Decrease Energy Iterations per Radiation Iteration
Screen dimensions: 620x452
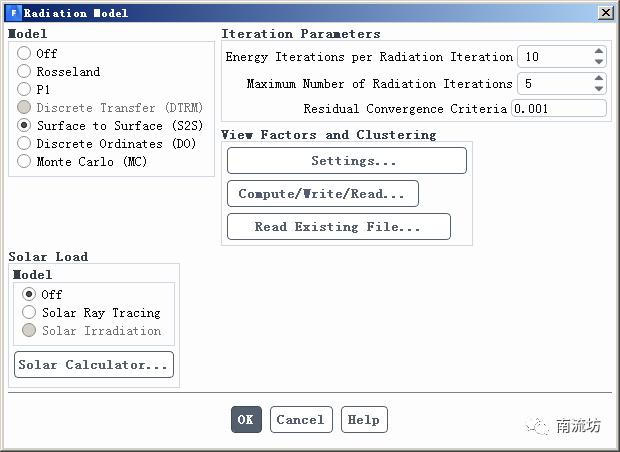(598, 62)
